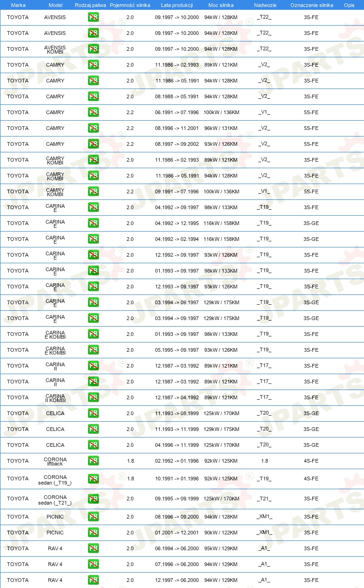Click the Rodzaj paliwa column header
The image size is (364, 588).
tap(90, 5)
